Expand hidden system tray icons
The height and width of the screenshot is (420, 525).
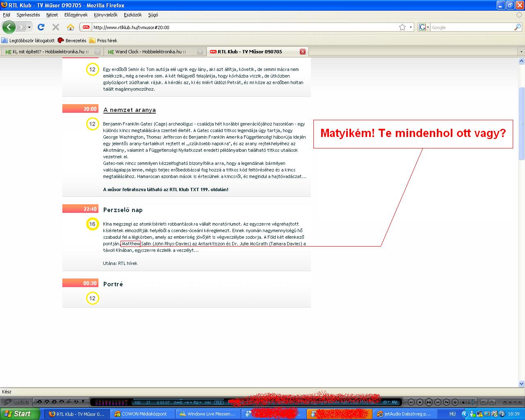point(465,414)
